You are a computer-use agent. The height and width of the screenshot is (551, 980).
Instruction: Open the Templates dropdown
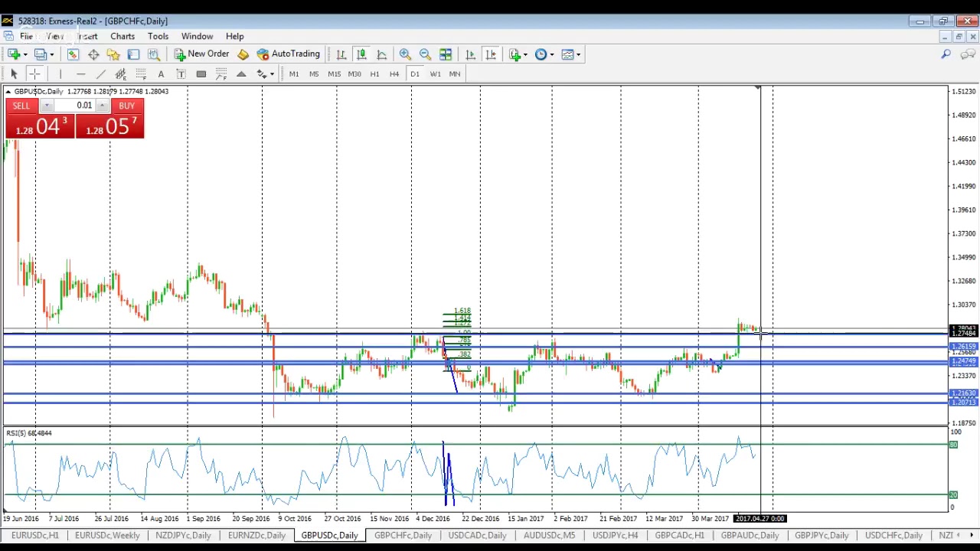tap(571, 54)
